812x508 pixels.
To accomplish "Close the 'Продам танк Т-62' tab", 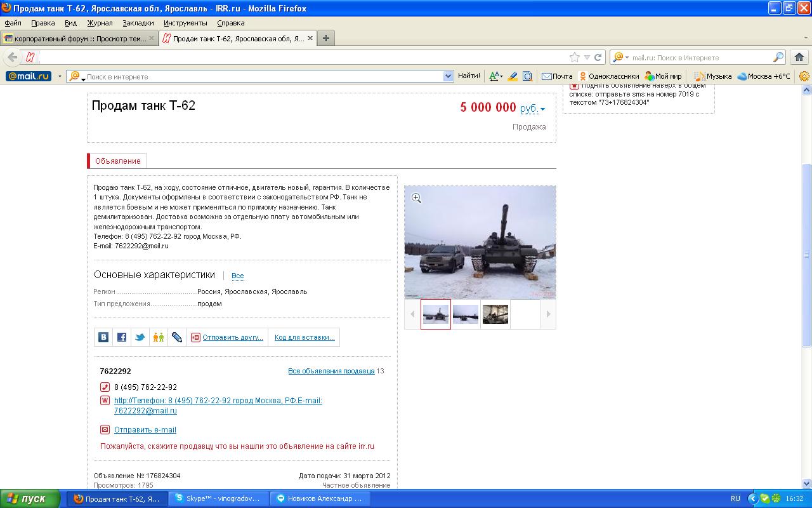I will coord(310,38).
